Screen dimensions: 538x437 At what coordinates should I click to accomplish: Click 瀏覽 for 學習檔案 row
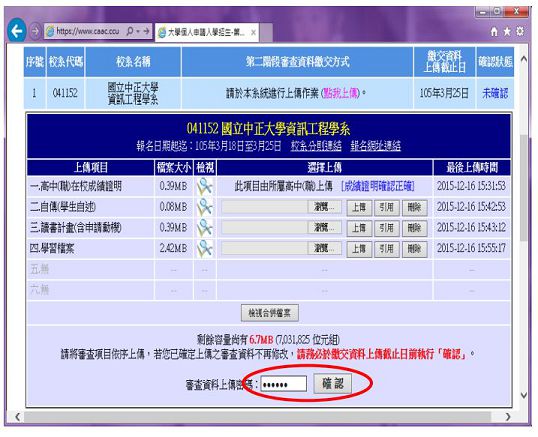coord(324,248)
